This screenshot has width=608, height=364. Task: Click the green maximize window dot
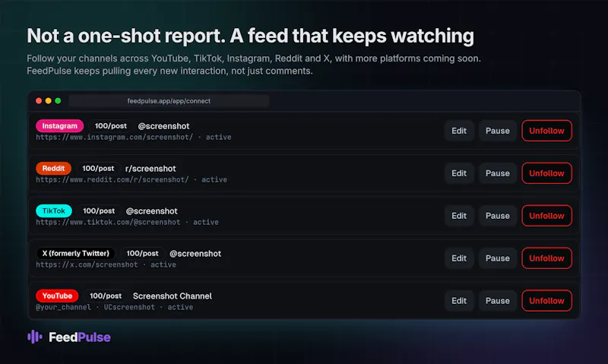pyautogui.click(x=58, y=101)
